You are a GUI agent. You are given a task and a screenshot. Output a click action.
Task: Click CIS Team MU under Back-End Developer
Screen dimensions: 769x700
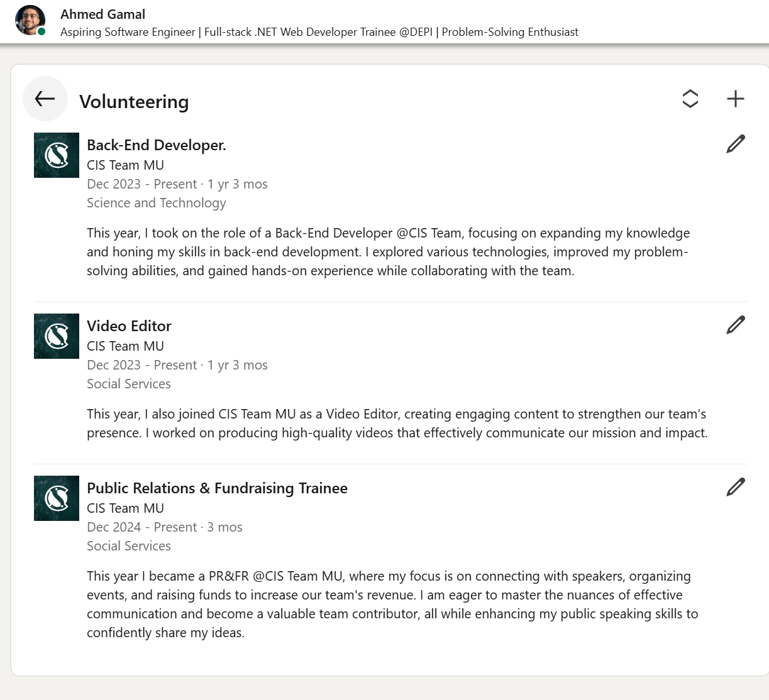pos(125,165)
